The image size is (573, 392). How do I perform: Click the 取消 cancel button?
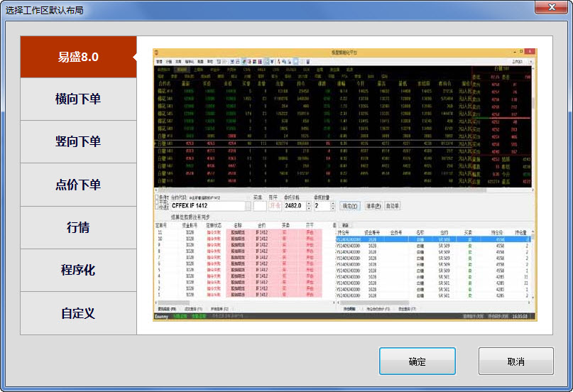516,361
